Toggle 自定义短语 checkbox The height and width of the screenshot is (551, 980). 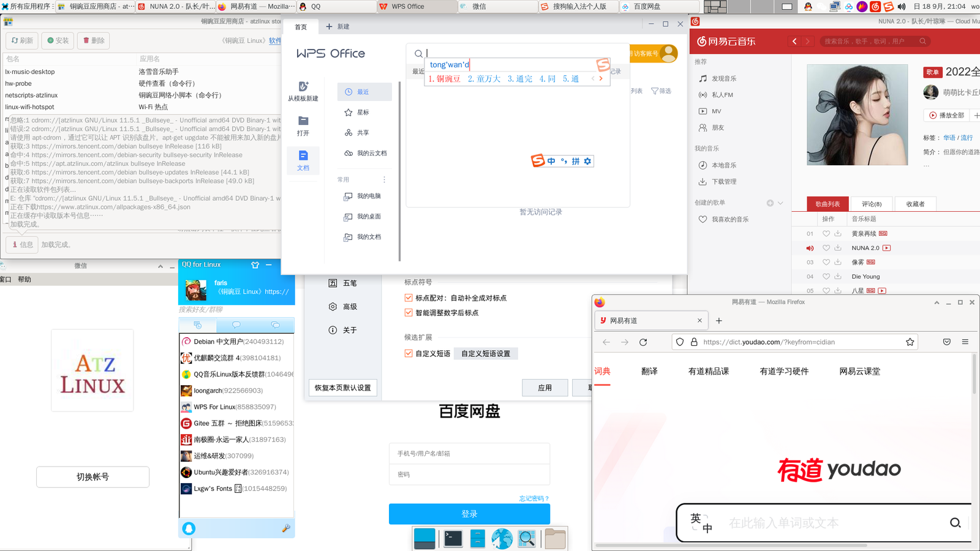(409, 353)
